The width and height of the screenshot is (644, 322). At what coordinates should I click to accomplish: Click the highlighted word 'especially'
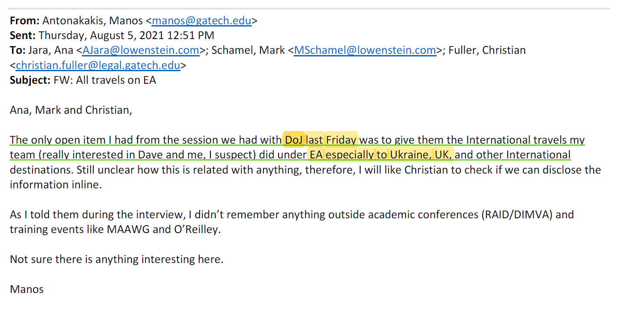350,155
